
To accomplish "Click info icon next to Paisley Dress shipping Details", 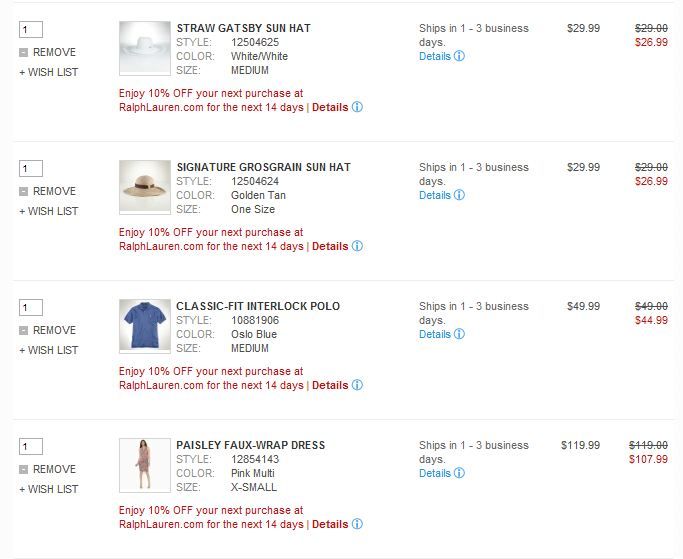I will point(459,473).
